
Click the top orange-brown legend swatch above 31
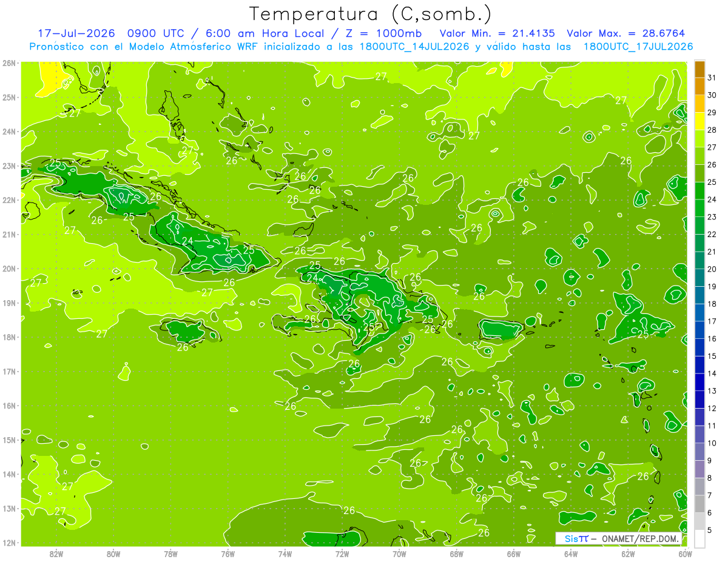click(699, 69)
